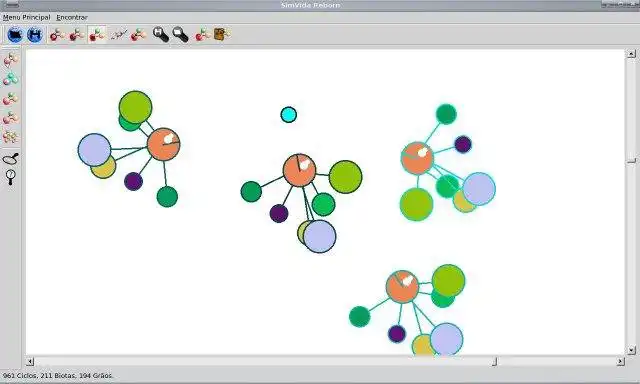Click the orange nucleus of the bottom-right biota
Image resolution: width=640 pixels, height=384 pixels.
pyautogui.click(x=402, y=286)
